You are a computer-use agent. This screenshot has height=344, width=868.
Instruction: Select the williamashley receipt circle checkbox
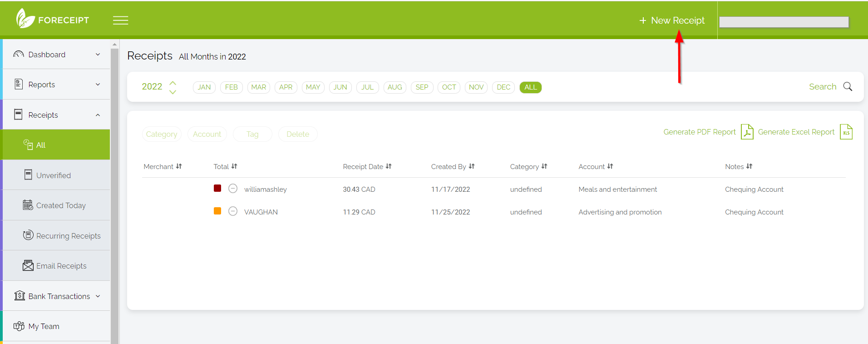[233, 189]
